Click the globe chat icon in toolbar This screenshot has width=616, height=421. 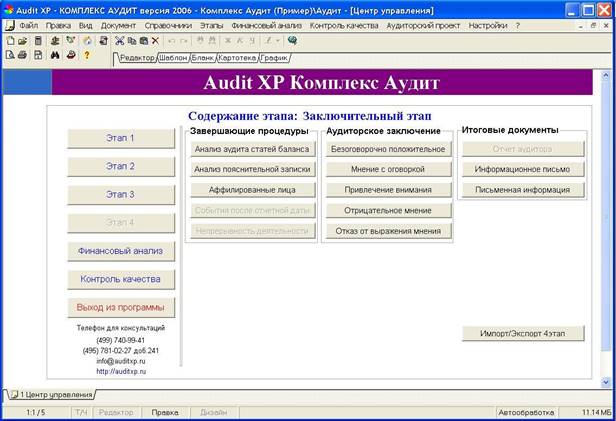point(292,40)
